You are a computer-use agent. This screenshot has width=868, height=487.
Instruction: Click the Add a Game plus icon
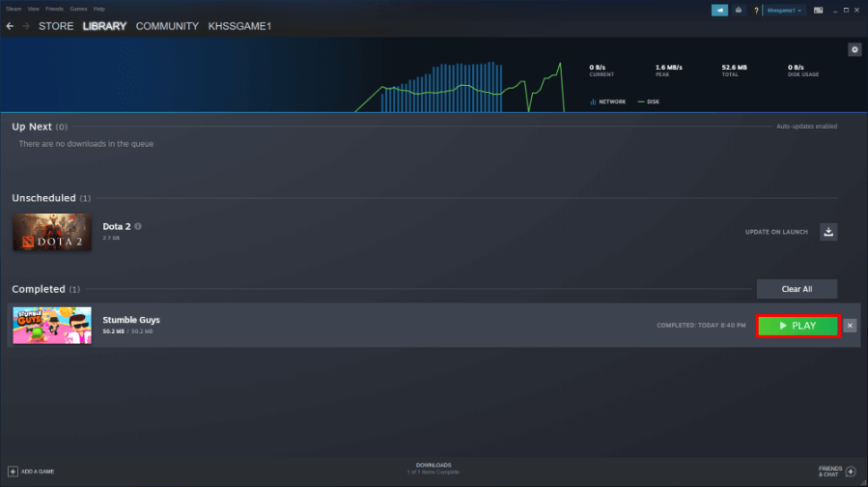tap(13, 472)
